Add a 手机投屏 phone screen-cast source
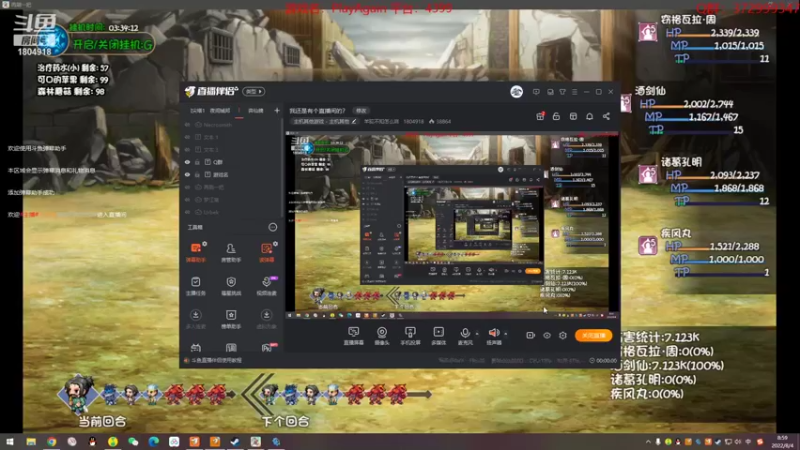 click(x=410, y=336)
